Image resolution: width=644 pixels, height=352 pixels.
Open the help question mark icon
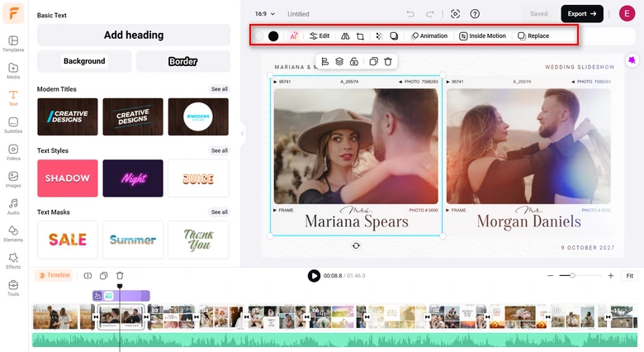[475, 14]
